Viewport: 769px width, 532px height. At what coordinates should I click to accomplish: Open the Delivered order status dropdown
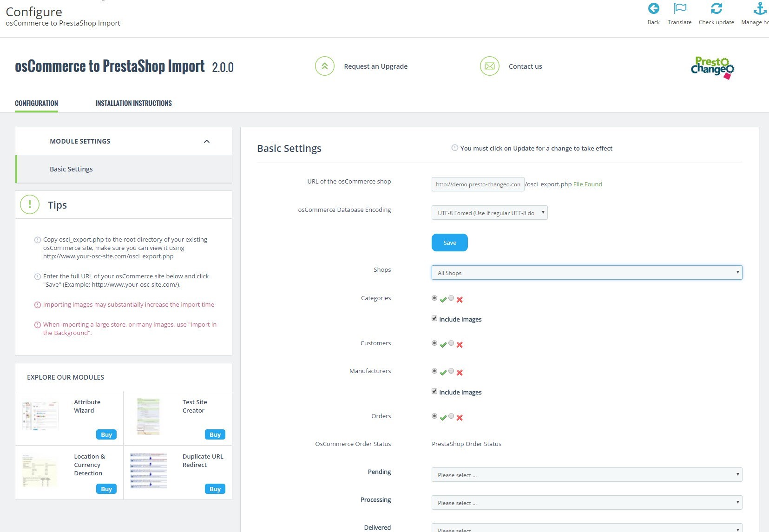587,528
